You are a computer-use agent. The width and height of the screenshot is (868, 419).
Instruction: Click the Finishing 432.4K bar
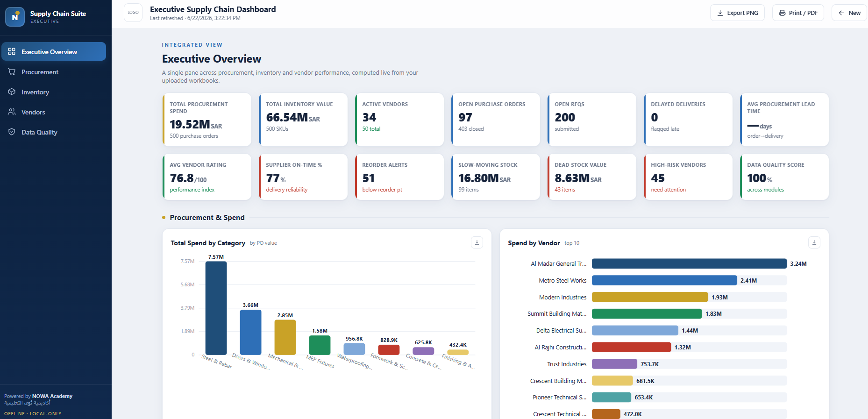[458, 352]
